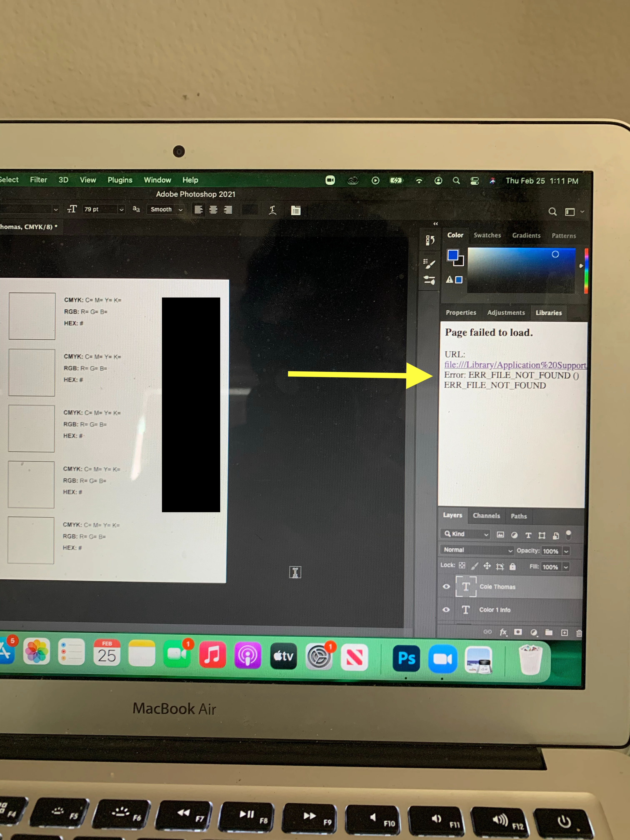Click filter for type layers icon

528,535
